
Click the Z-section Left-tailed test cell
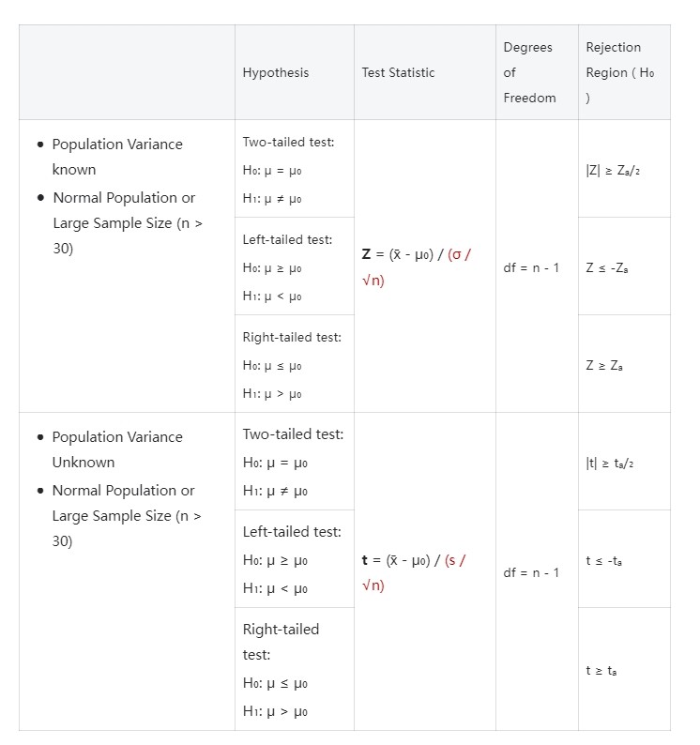pyautogui.click(x=294, y=266)
